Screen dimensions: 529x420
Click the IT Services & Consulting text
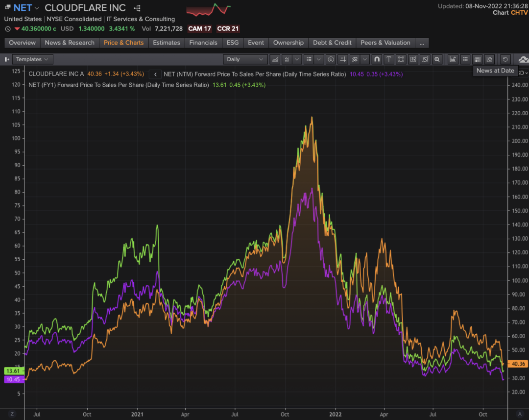(141, 19)
